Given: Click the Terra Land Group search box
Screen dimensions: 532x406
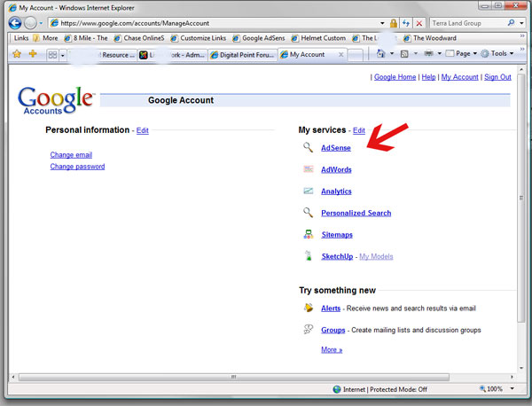Looking at the screenshot, I should point(467,23).
